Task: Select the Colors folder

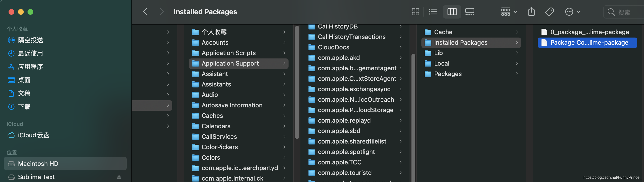Action: [x=238, y=158]
